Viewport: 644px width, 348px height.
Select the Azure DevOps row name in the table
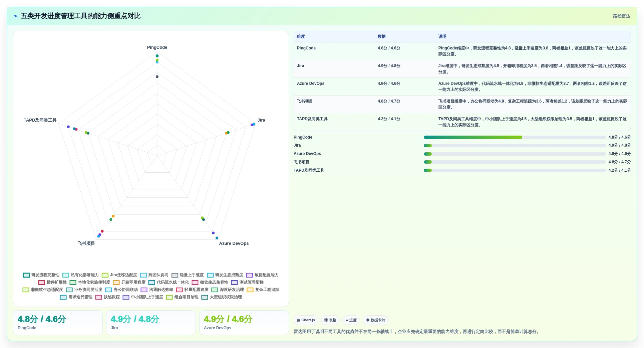click(311, 83)
